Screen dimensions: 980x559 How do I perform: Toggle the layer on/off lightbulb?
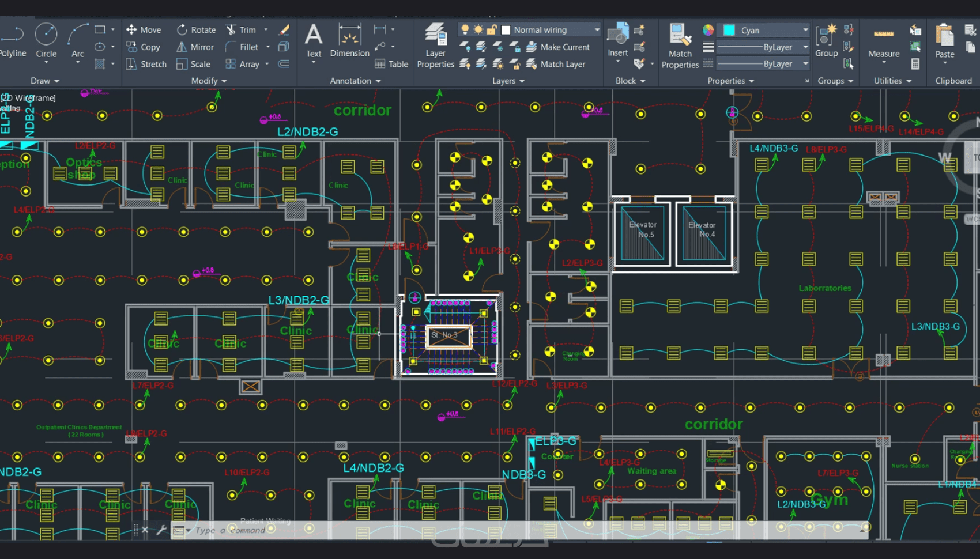point(465,30)
